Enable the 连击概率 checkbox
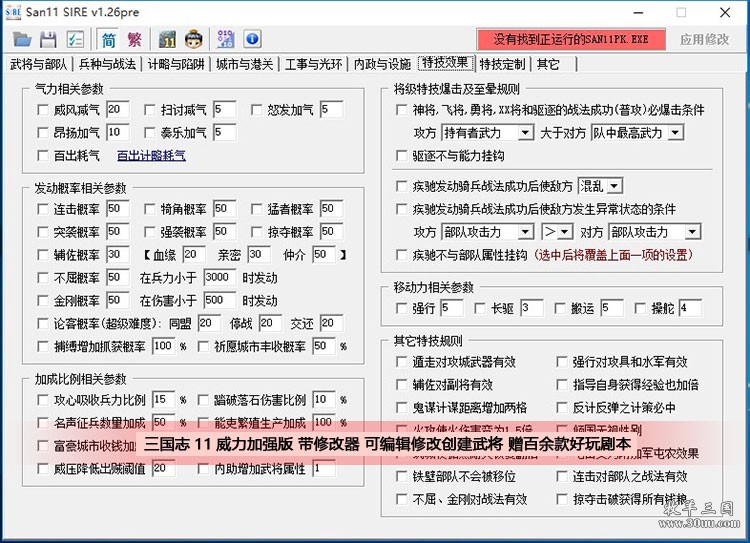The width and height of the screenshot is (750, 543). (x=43, y=209)
